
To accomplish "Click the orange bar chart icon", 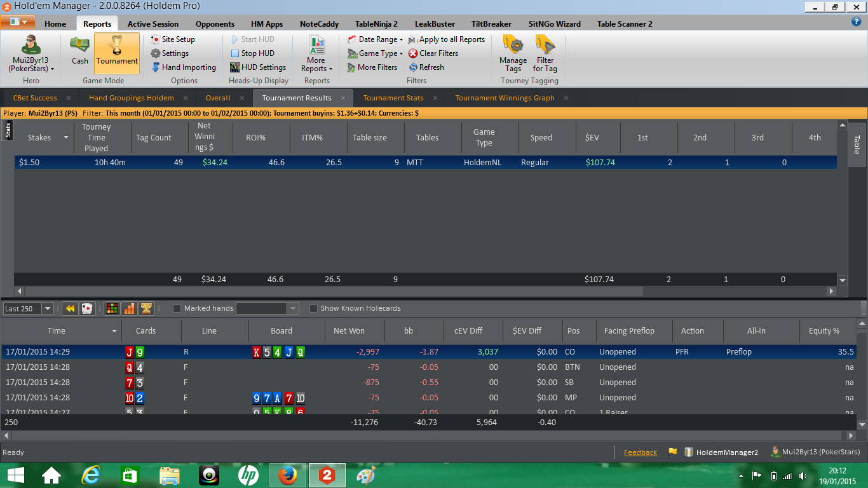I will tap(129, 309).
